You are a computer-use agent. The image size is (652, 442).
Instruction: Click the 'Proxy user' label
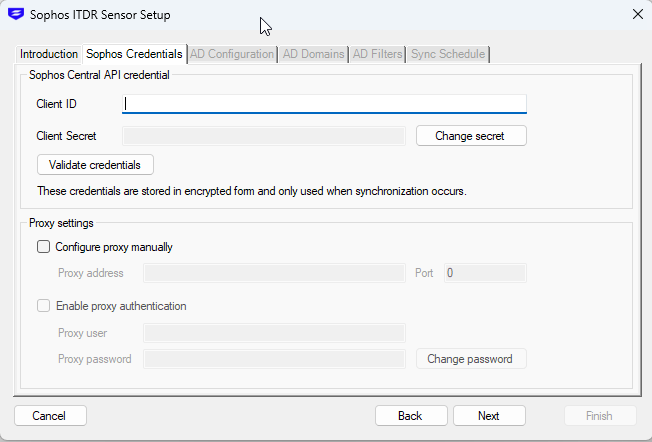[82, 333]
